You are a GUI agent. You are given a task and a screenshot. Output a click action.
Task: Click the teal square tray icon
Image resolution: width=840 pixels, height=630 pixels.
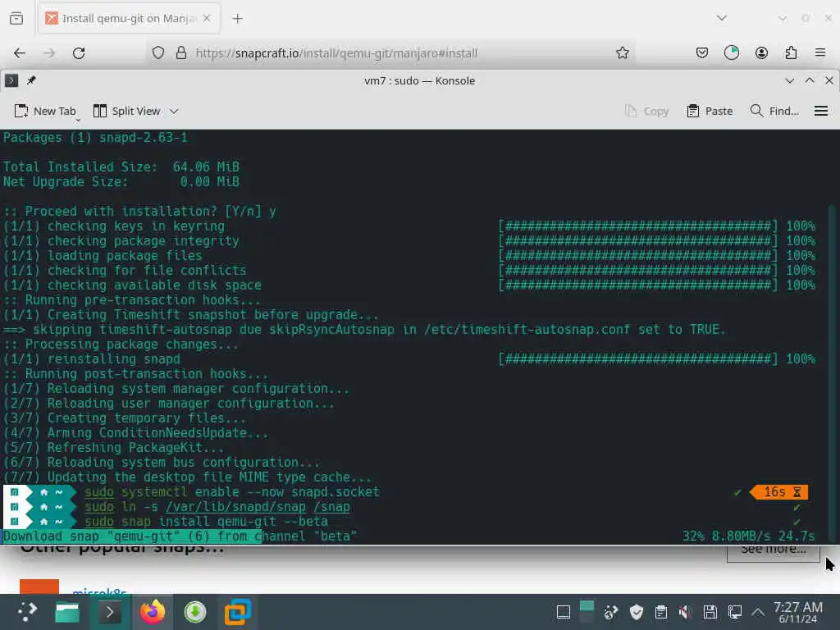pos(587,612)
